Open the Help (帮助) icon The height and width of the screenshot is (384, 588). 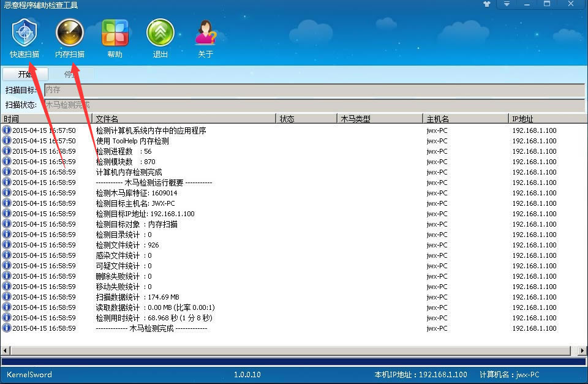[115, 38]
